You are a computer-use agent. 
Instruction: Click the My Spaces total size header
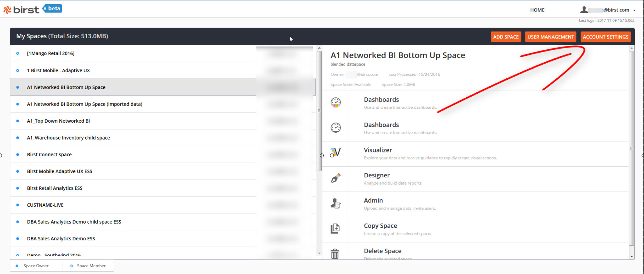point(62,36)
